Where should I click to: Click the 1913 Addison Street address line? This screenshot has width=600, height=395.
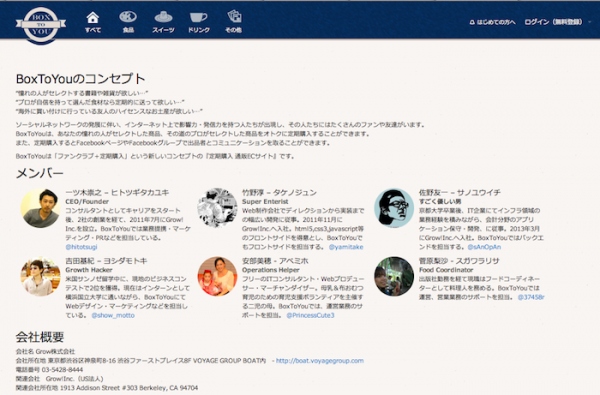107,388
